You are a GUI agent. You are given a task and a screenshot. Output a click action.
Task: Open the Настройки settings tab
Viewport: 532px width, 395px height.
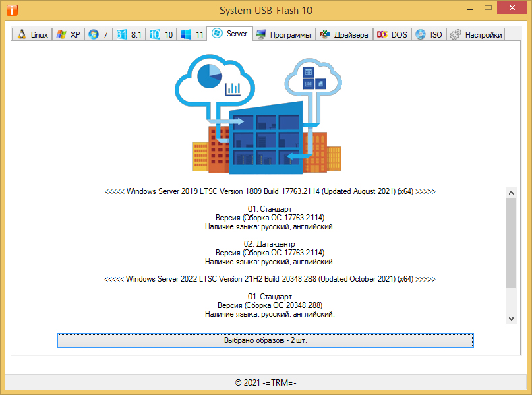click(476, 34)
